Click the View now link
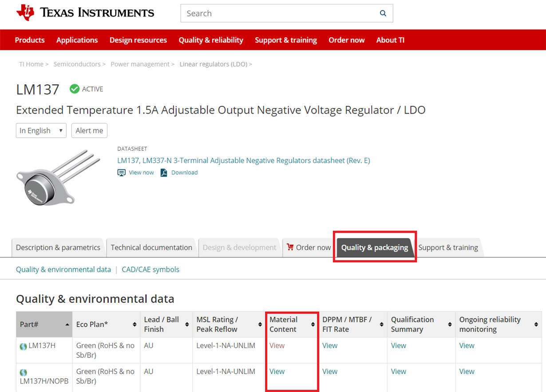 [141, 172]
